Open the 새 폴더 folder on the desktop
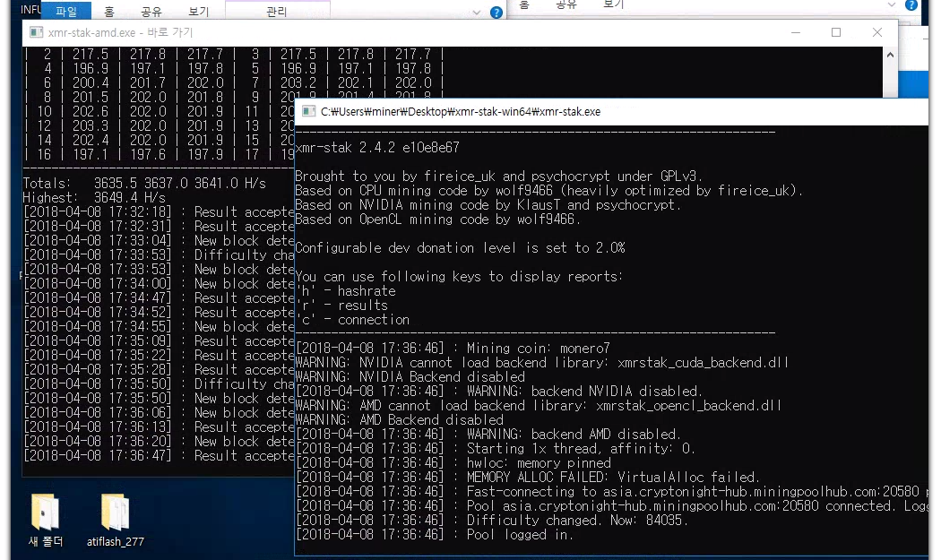Screen dimensions: 941x560 coord(43,520)
